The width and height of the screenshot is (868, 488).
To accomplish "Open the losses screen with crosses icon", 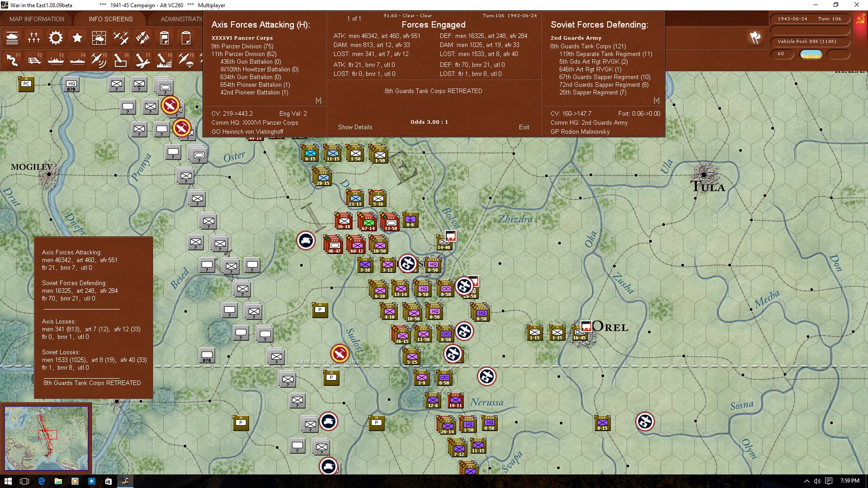I will point(34,38).
